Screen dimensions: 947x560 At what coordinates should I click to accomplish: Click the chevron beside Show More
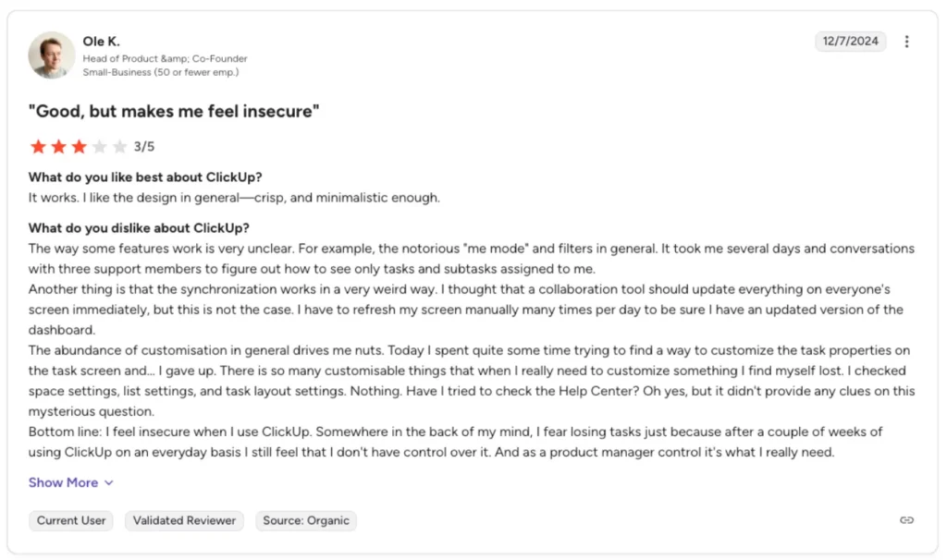[109, 482]
